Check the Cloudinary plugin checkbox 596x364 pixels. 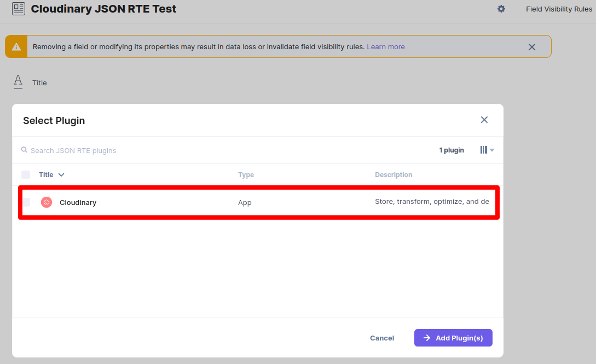26,202
